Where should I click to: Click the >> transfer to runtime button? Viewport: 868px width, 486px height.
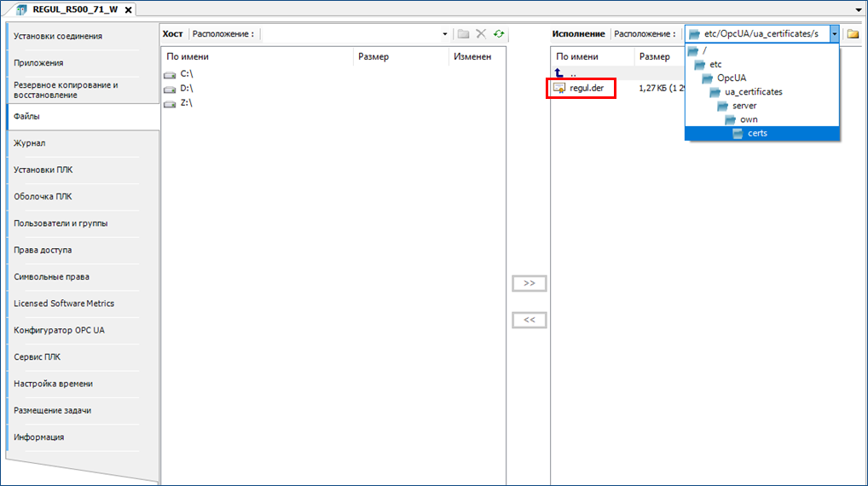[x=529, y=283]
